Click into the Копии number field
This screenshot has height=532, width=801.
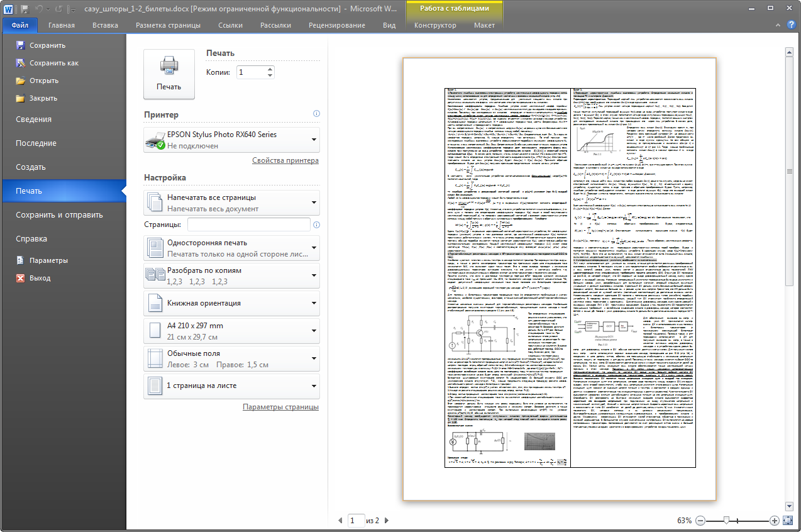[251, 72]
